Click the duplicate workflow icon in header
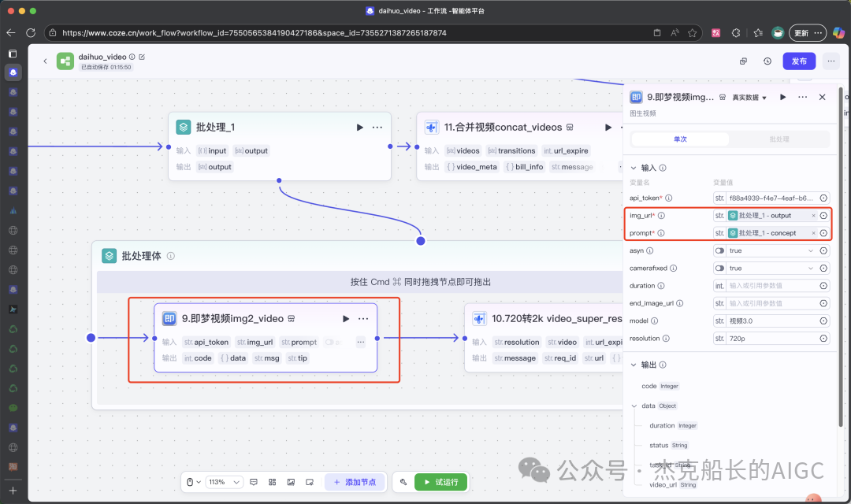 tap(744, 61)
